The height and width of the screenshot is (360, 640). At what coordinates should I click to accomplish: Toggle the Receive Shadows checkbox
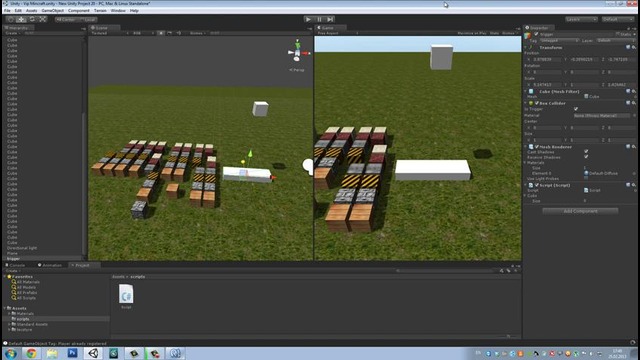(x=586, y=157)
